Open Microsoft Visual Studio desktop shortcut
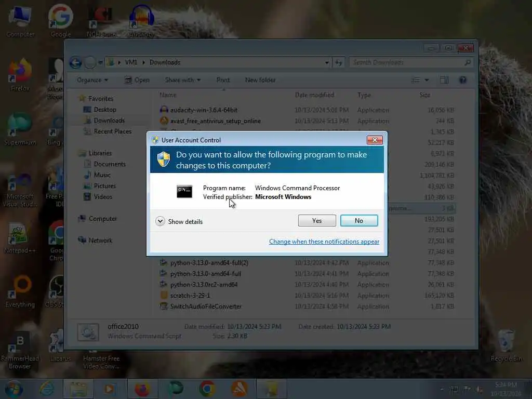 pos(20,190)
